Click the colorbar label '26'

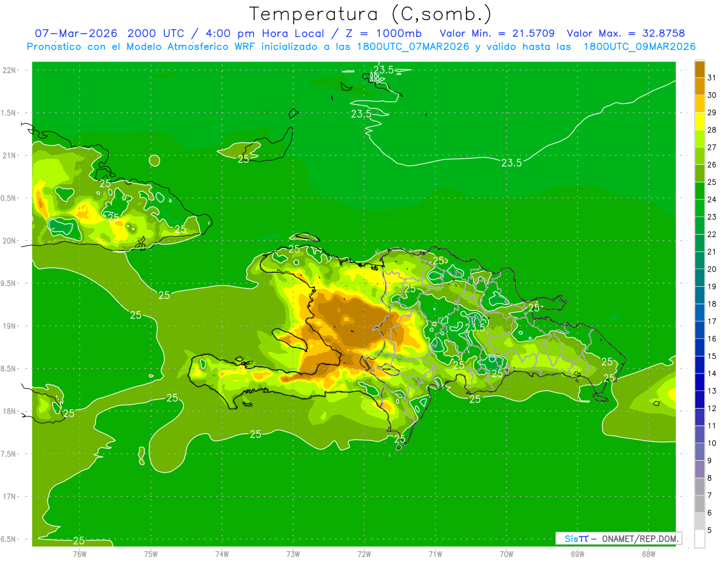pyautogui.click(x=712, y=164)
